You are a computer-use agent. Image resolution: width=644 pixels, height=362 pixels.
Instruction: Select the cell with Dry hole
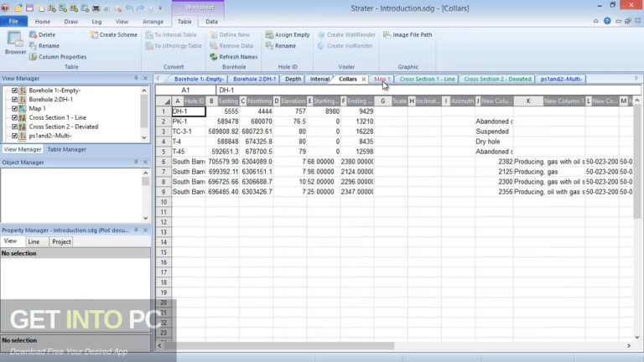495,142
